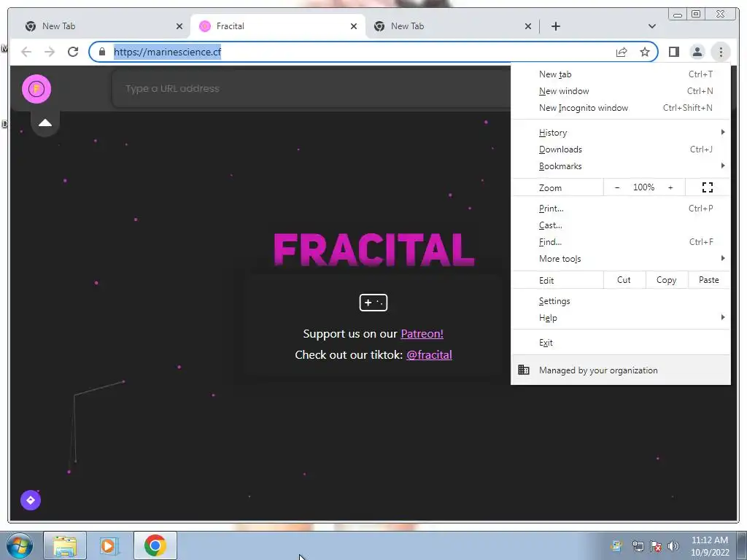Close the Fracital tab
The width and height of the screenshot is (747, 560).
click(x=354, y=26)
